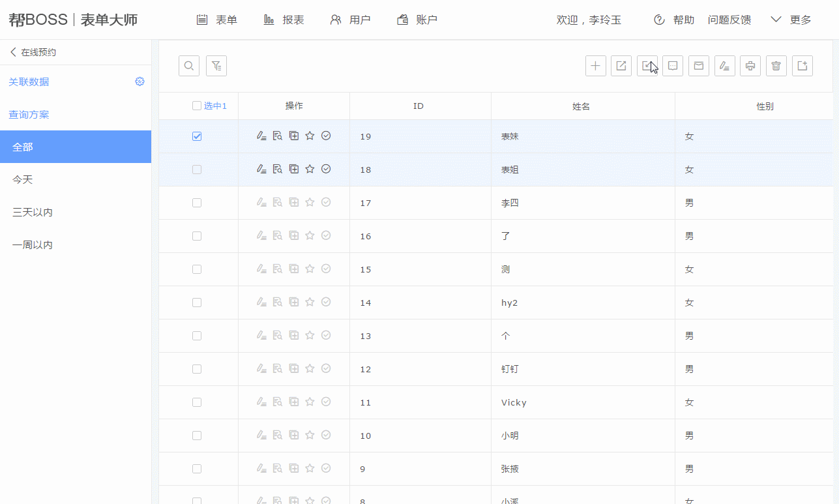Tick the checkbox for row 15
This screenshot has width=839, height=504.
pos(197,269)
